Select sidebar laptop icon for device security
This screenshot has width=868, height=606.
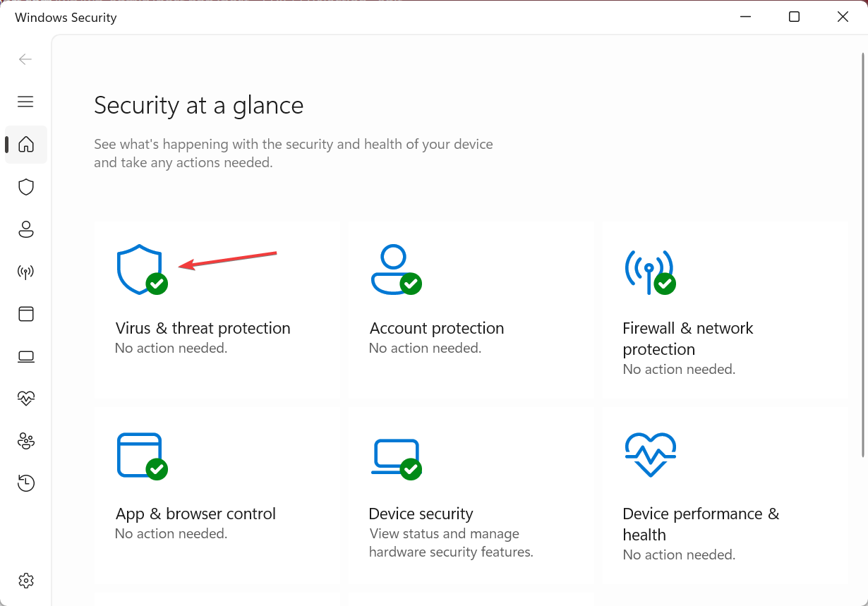pyautogui.click(x=26, y=356)
